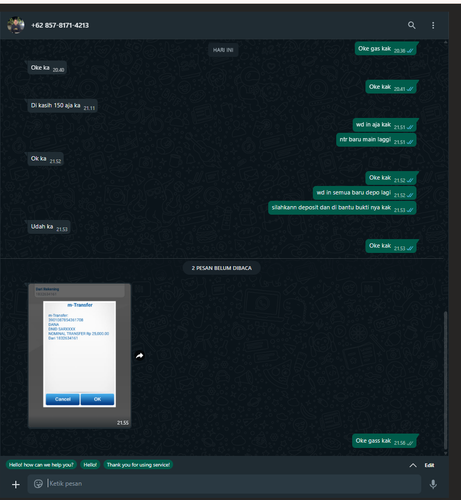Insert quick reply "Hello! how can we help you?"
461x500 pixels.
[x=41, y=465]
